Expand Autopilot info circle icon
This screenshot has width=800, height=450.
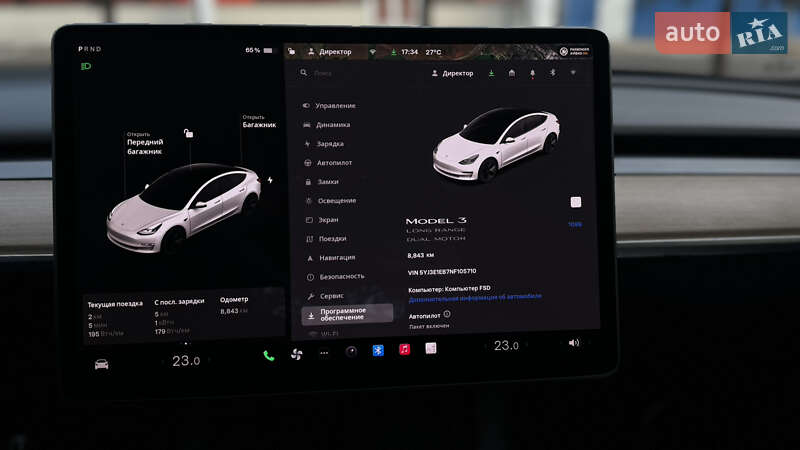(446, 313)
